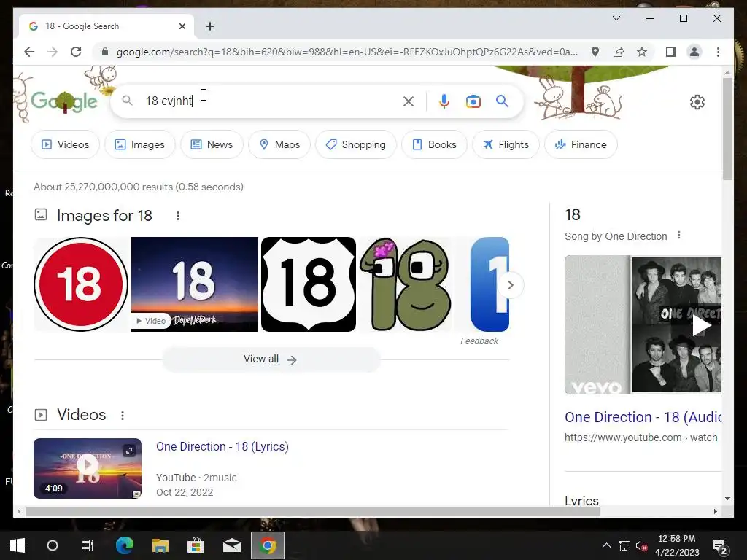
Task: Click the 'Images for 18' heading
Action: pyautogui.click(x=104, y=216)
